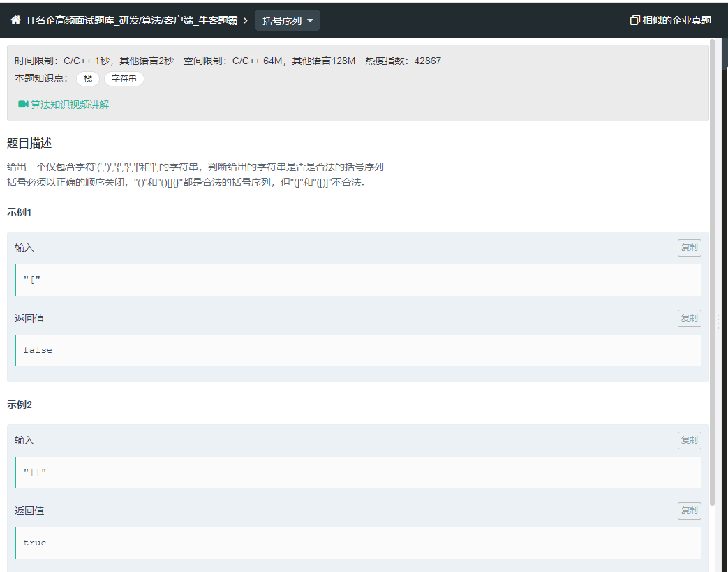The image size is (728, 572).
Task: Click the home icon in the breadcrumb
Action: (x=16, y=20)
